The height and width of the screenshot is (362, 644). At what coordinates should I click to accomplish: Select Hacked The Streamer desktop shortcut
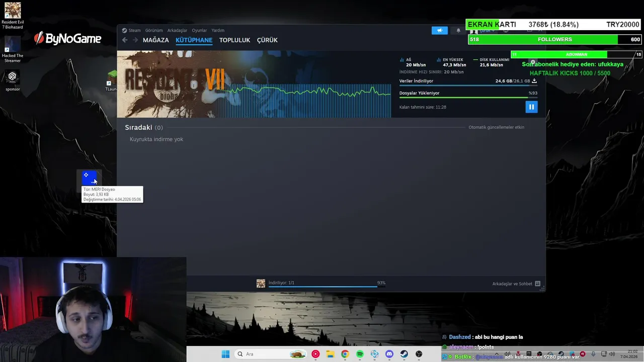[13, 49]
